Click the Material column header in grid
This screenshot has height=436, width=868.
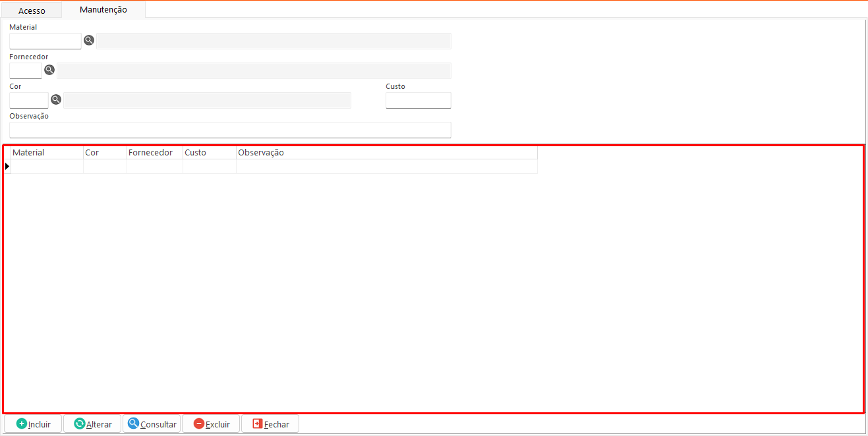tap(47, 153)
